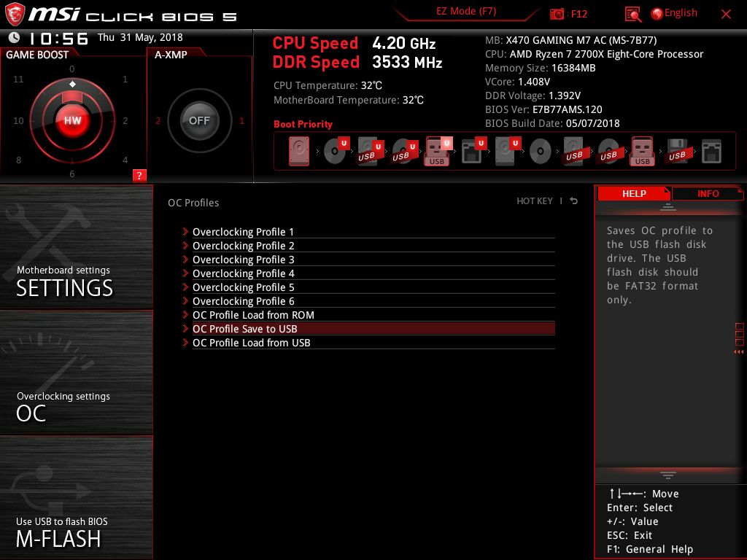Click the clock icon beside the time
Image resolution: width=747 pixels, height=560 pixels.
tap(15, 38)
